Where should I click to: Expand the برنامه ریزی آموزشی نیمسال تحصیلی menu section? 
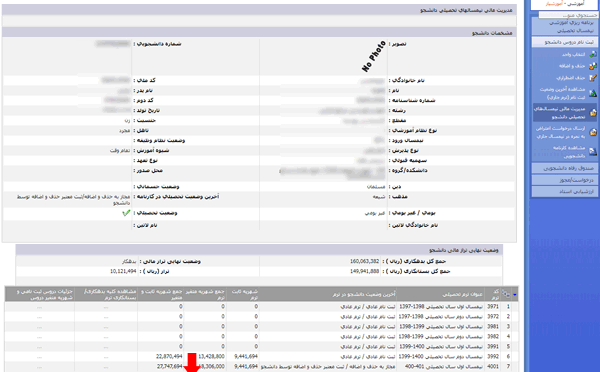(564, 26)
